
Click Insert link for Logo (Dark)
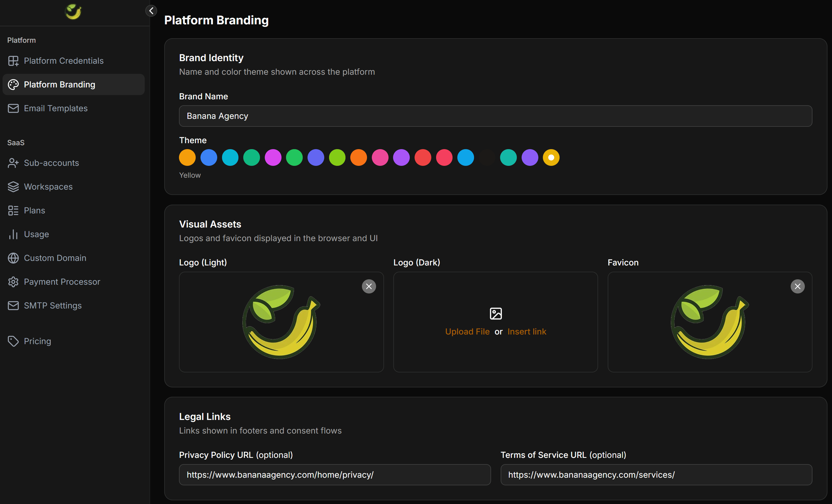[527, 332]
